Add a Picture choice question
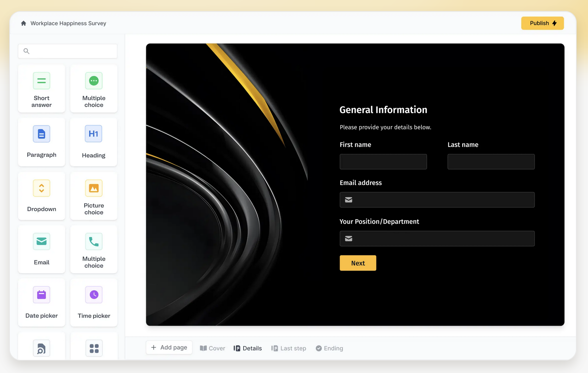The width and height of the screenshot is (588, 373). click(x=93, y=196)
